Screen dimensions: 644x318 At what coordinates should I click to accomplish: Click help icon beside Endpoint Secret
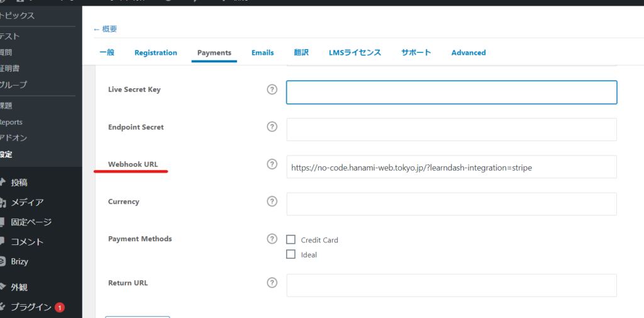click(272, 127)
